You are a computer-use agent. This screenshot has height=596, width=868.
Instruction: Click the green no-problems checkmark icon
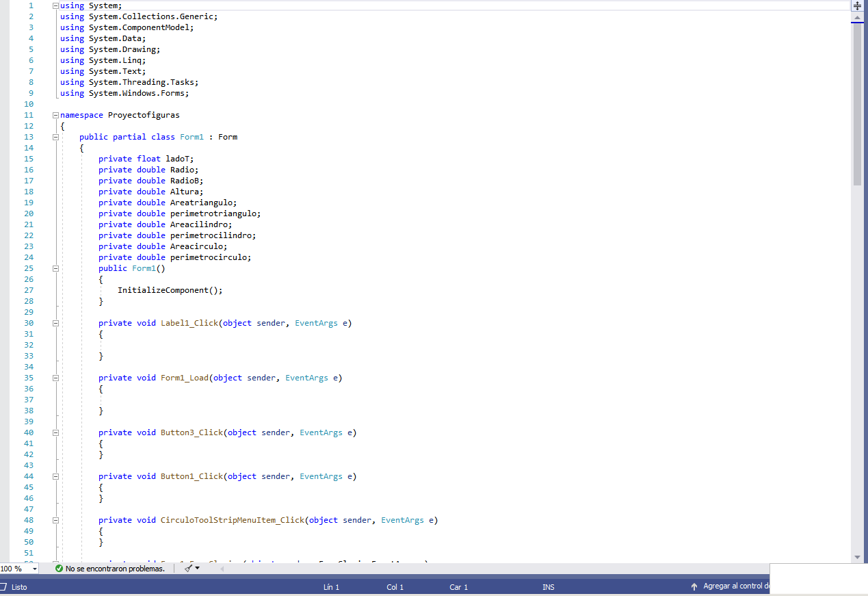(x=59, y=569)
